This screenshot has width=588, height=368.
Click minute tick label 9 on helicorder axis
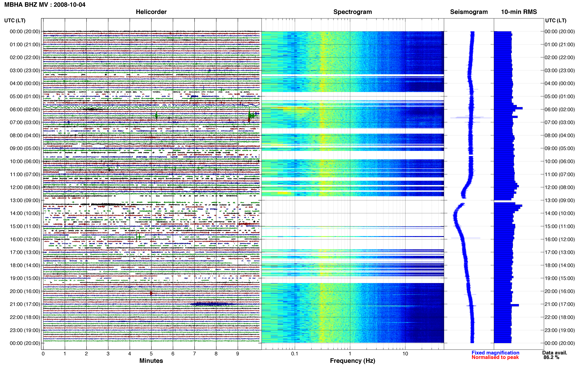coord(237,354)
